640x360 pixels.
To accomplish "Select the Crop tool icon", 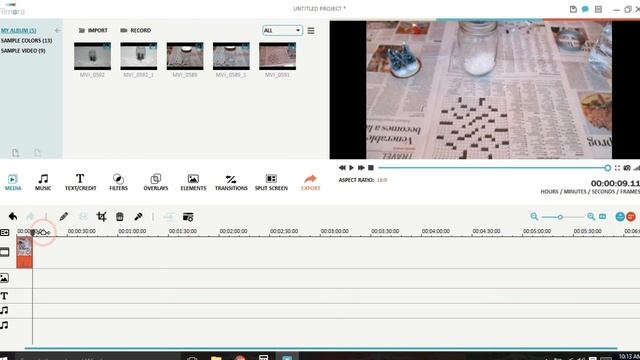I will click(102, 216).
